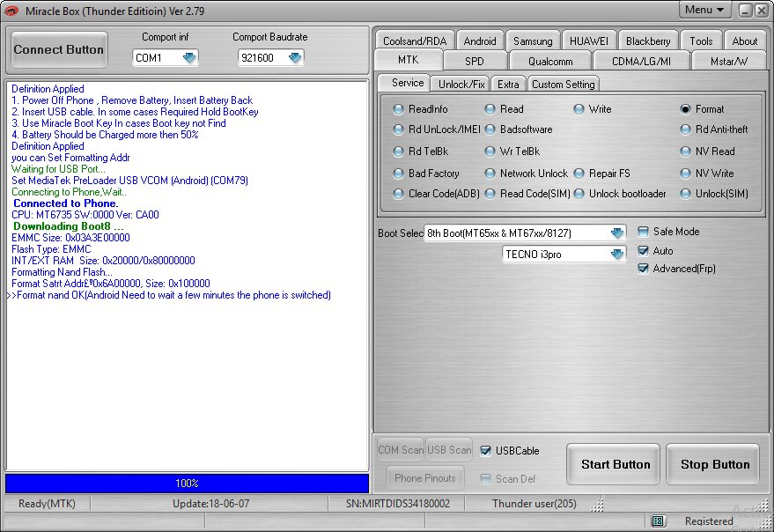The image size is (774, 532).
Task: Click the Thunder user(205) status entry
Action: click(534, 504)
